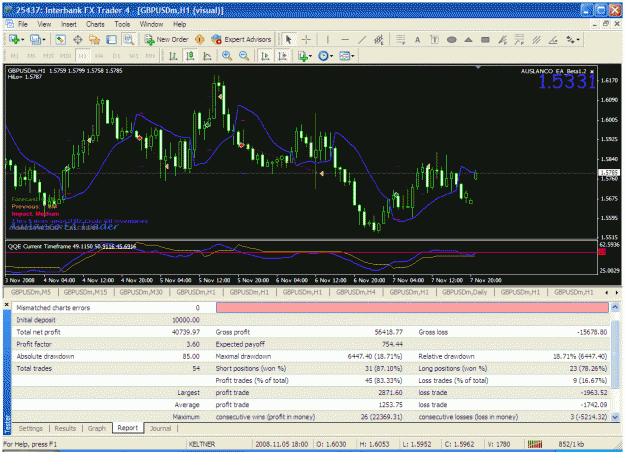The image size is (625, 452).
Task: Toggle the H4 timeframe button
Action: [99, 56]
